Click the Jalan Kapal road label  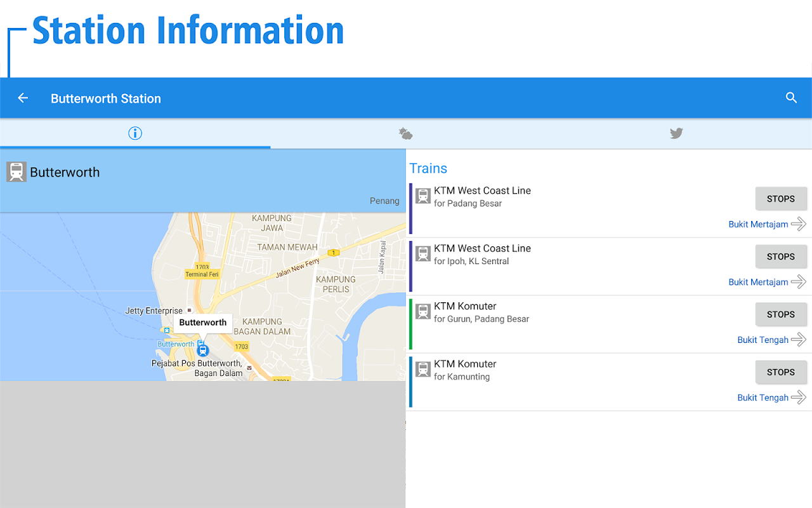(382, 257)
